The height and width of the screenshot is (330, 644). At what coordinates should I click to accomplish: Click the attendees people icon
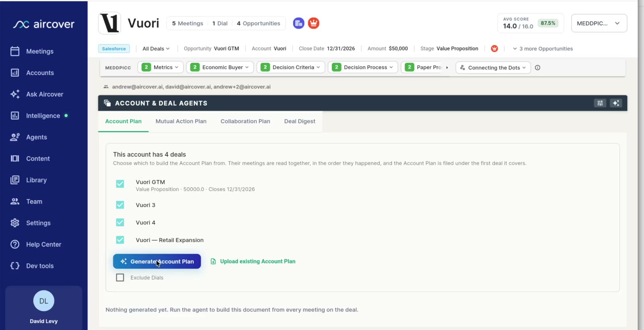tap(106, 87)
